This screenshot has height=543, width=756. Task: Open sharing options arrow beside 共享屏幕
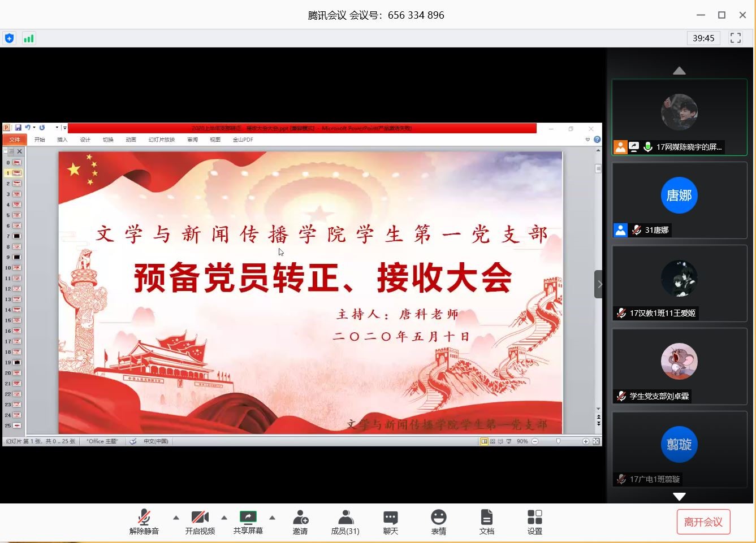(273, 516)
